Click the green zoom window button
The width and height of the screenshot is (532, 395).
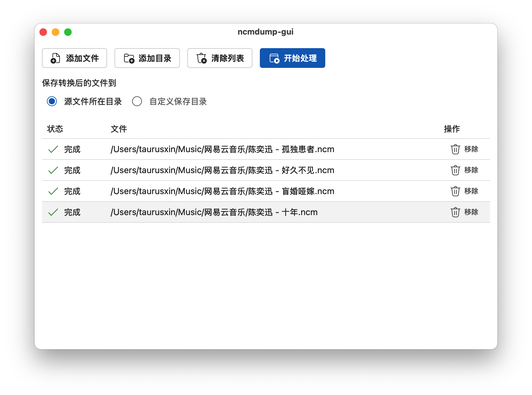point(68,32)
